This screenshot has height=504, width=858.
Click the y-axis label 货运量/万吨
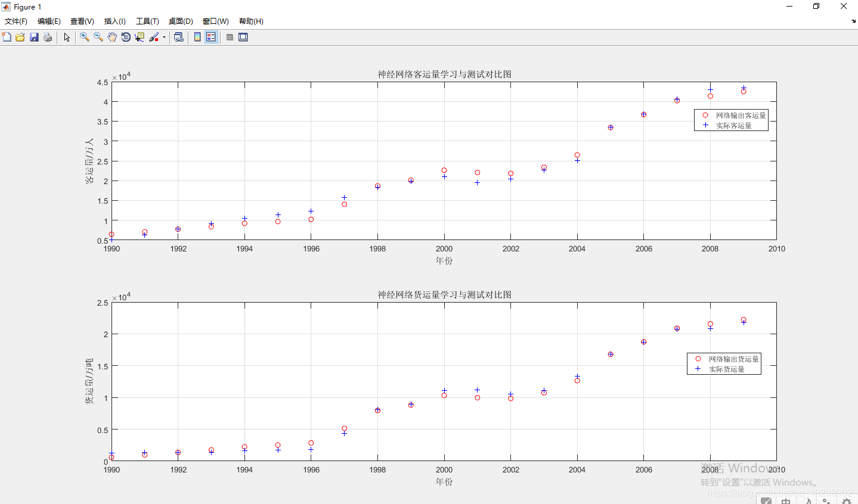point(89,381)
